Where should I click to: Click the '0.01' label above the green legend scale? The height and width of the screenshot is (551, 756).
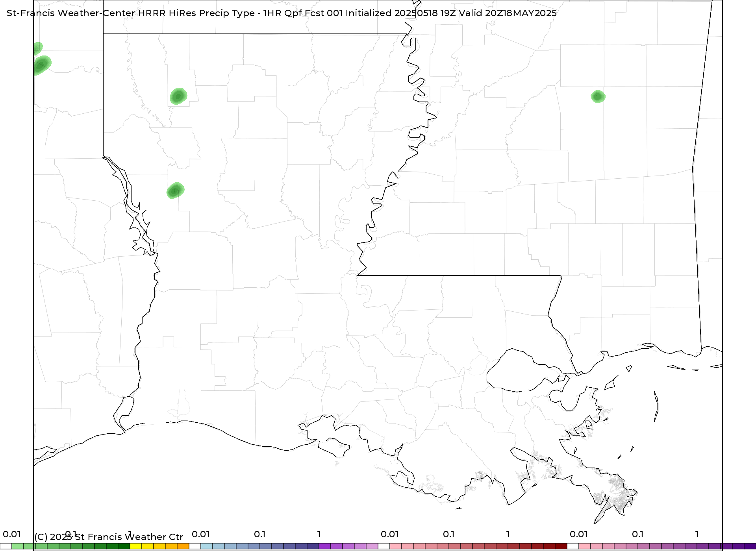coord(11,534)
